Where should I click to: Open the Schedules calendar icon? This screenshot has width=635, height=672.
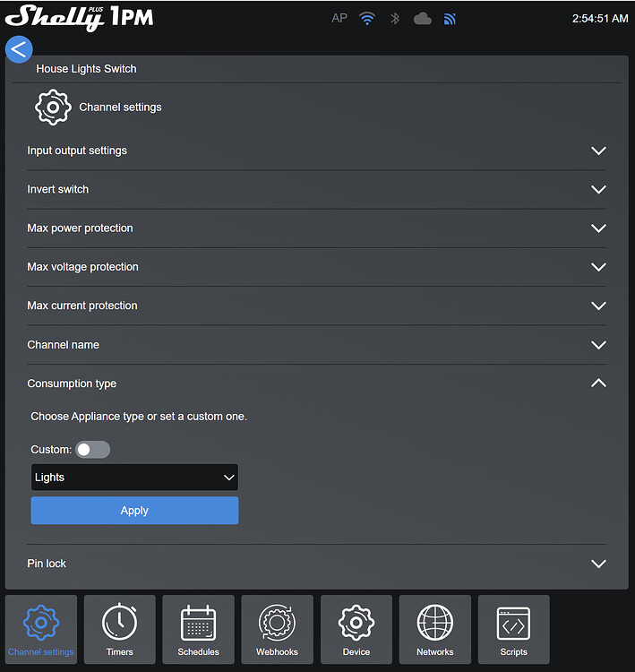click(199, 623)
